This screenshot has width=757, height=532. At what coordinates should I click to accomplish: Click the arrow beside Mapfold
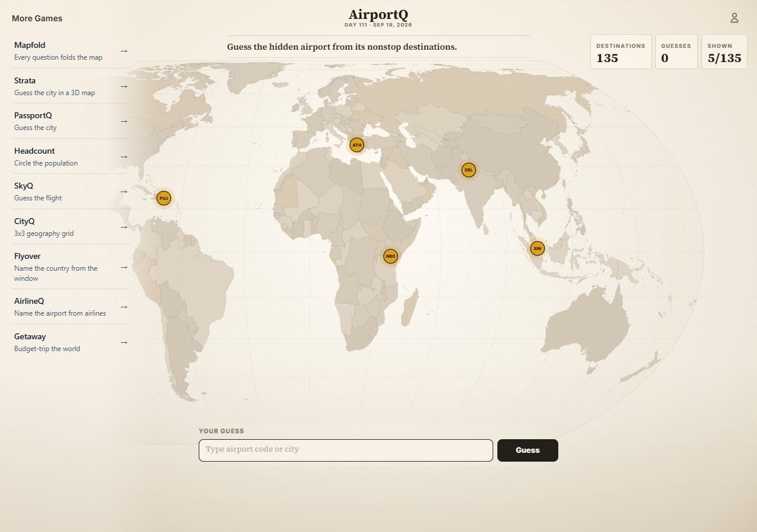click(x=124, y=51)
